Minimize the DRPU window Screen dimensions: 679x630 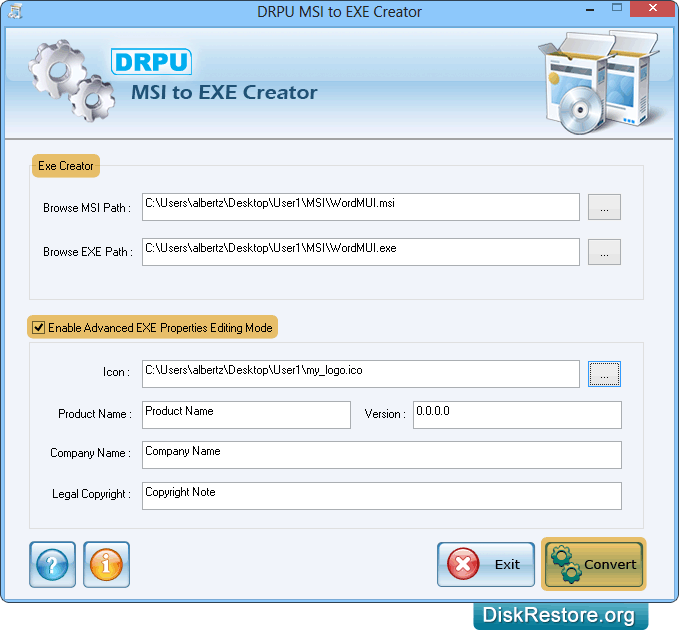590,9
